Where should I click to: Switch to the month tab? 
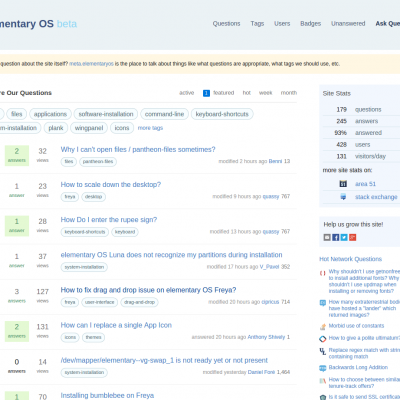[x=289, y=93]
